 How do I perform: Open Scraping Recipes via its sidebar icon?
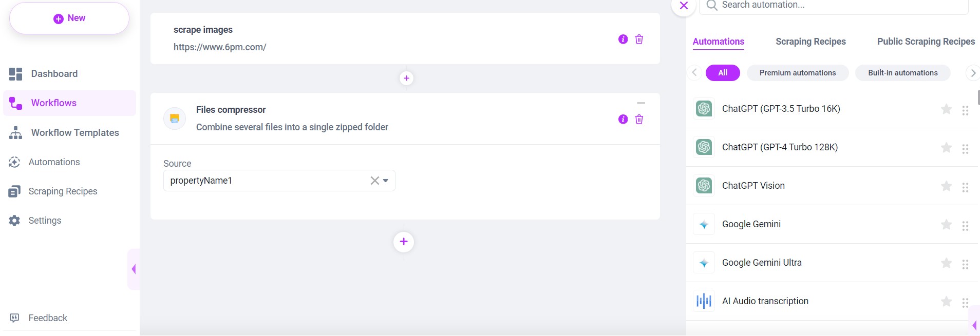(15, 191)
